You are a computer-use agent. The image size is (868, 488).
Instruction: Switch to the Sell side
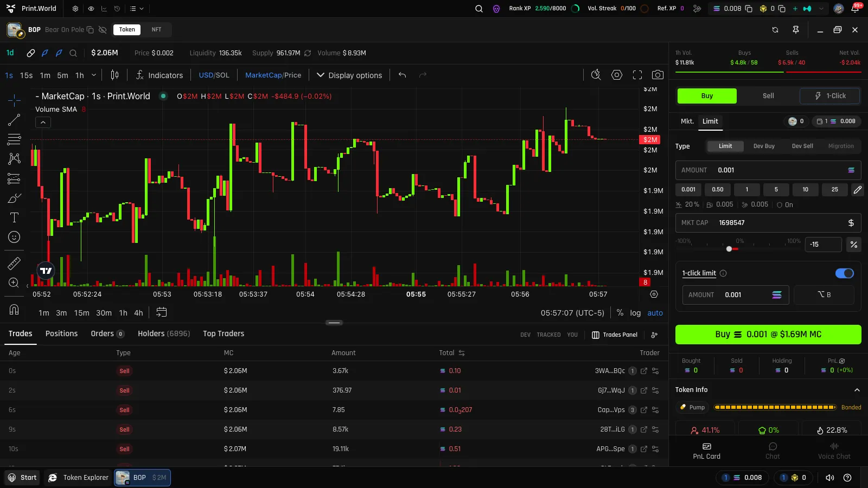click(768, 96)
